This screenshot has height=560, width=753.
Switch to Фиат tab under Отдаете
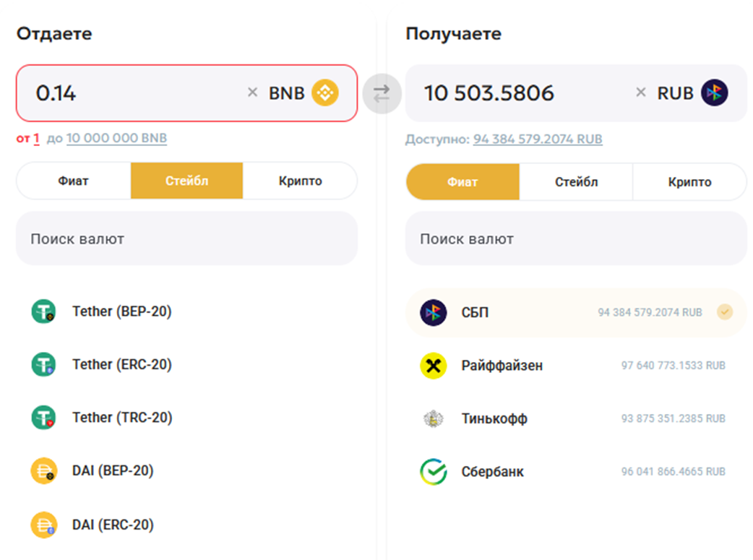click(x=74, y=181)
